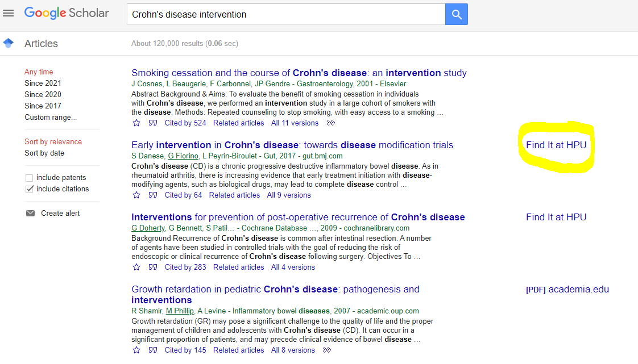Screen dimensions: 638x364
Task: Open Related articles for Smoking cessation result
Action: (x=238, y=123)
